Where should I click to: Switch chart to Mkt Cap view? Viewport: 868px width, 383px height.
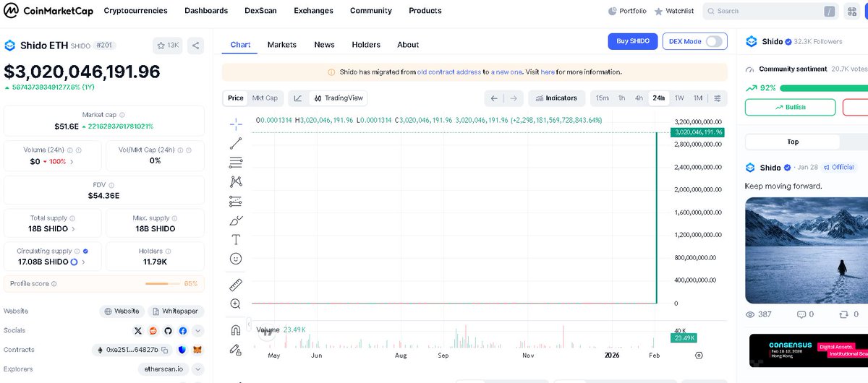265,98
